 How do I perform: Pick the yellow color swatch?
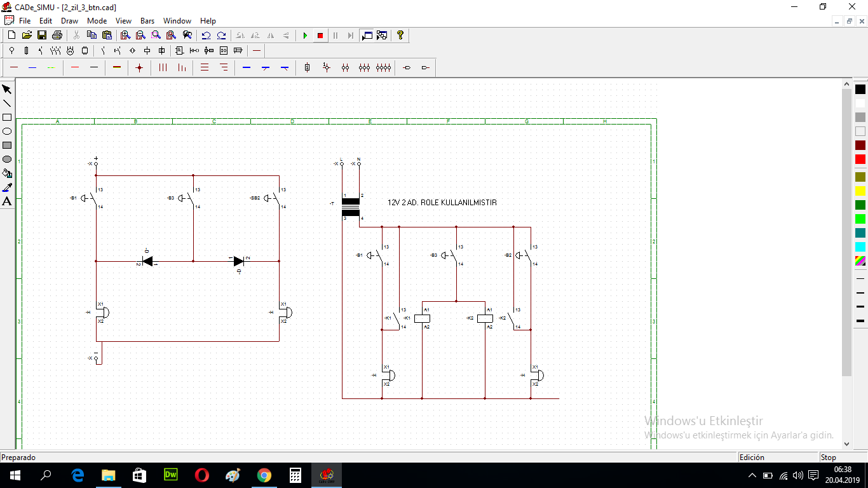click(860, 191)
